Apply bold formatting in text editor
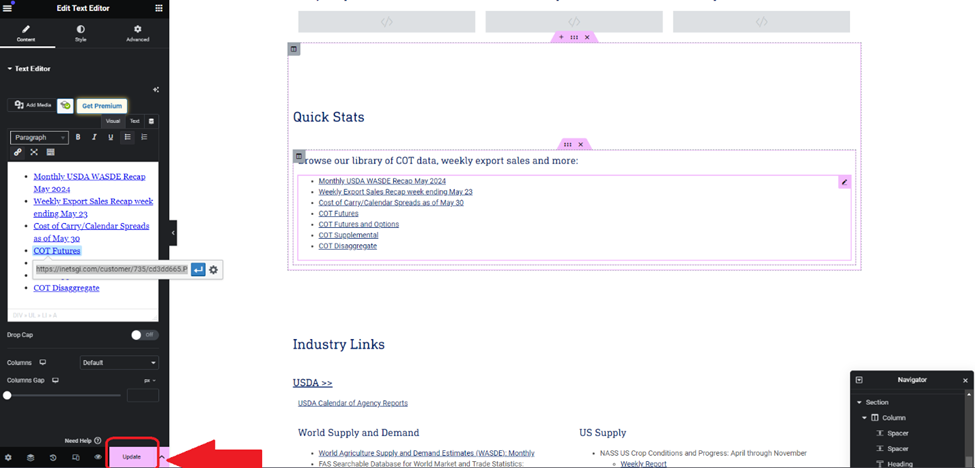 pyautogui.click(x=78, y=137)
